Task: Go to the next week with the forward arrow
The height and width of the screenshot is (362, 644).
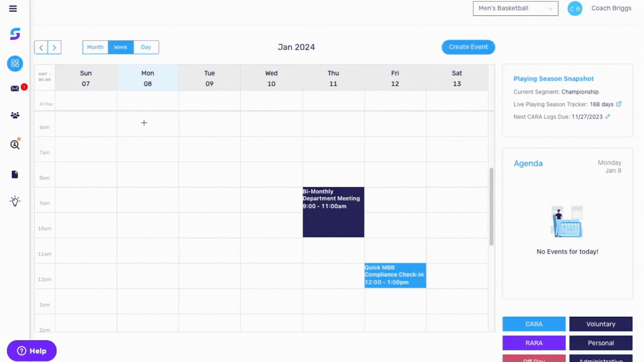Action: coord(54,47)
